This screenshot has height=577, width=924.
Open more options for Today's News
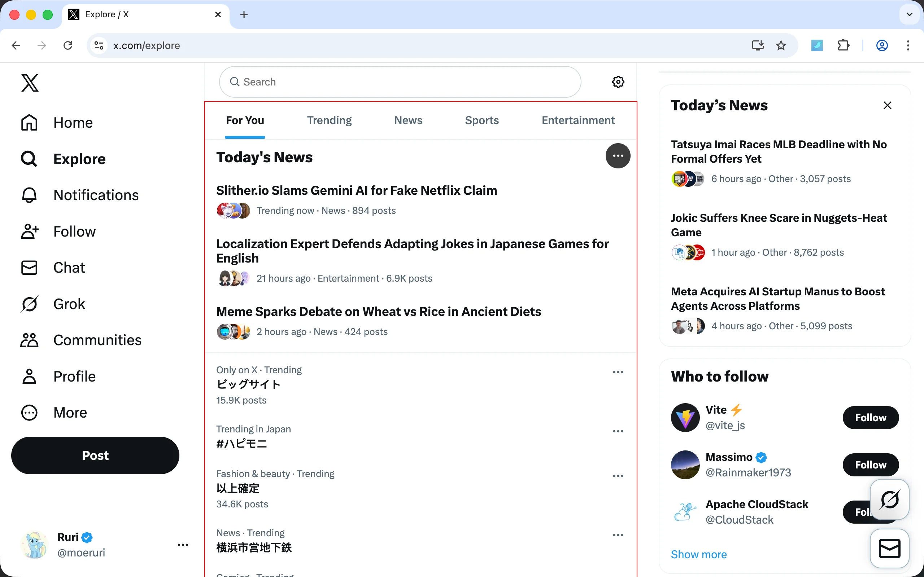click(618, 156)
